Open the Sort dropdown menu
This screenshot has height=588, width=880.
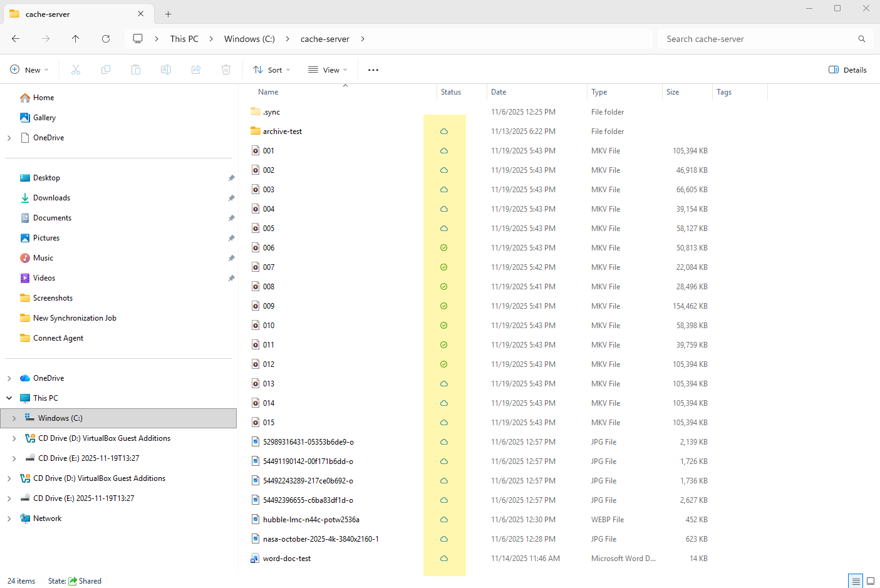[272, 70]
